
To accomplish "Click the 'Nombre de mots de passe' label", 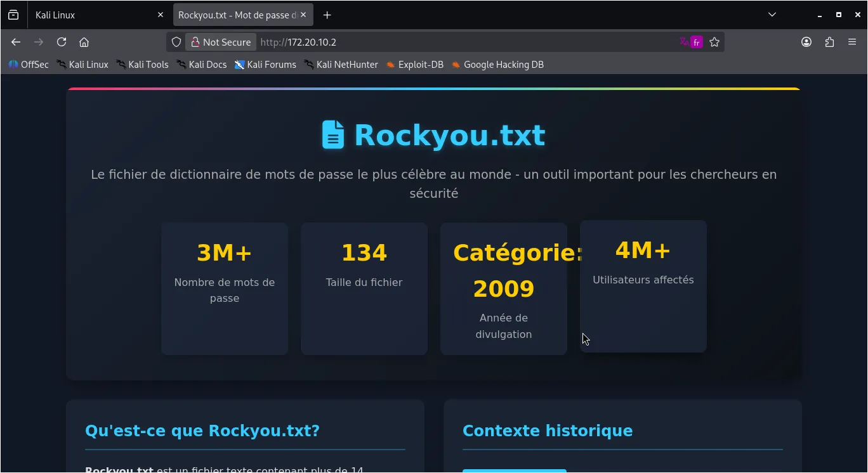I will click(225, 290).
